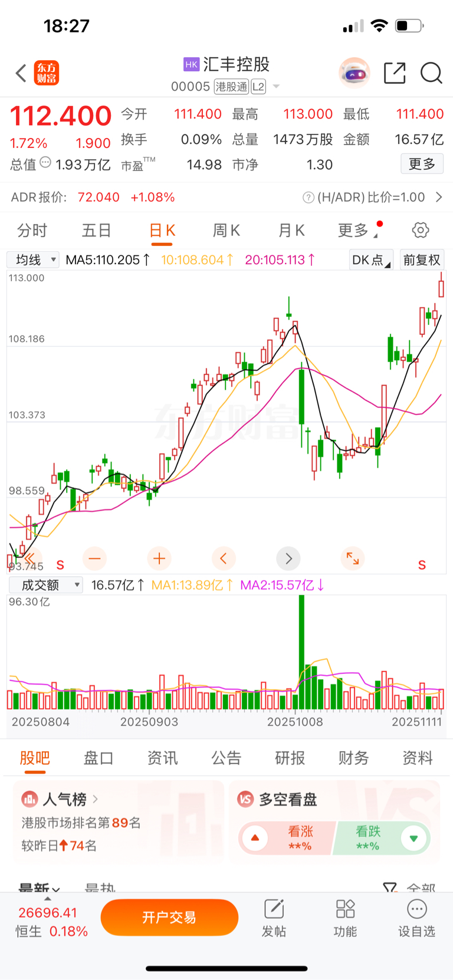
Task: Tap the share export icon
Action: [395, 73]
